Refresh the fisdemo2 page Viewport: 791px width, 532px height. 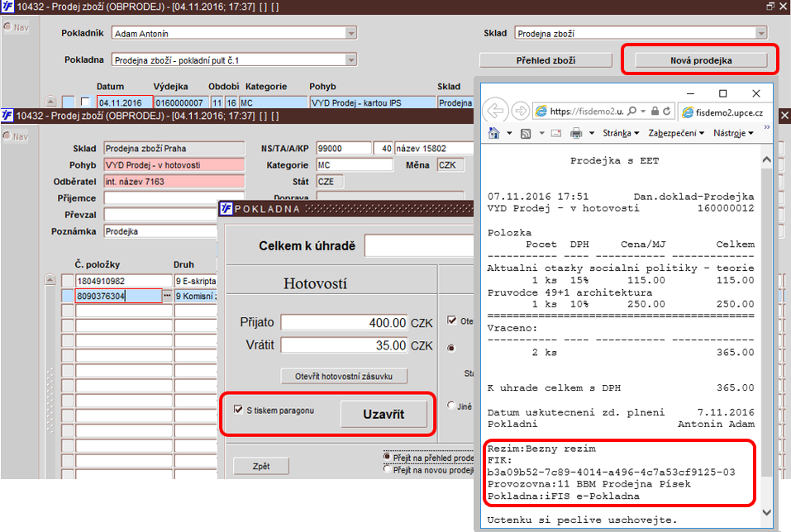point(667,111)
